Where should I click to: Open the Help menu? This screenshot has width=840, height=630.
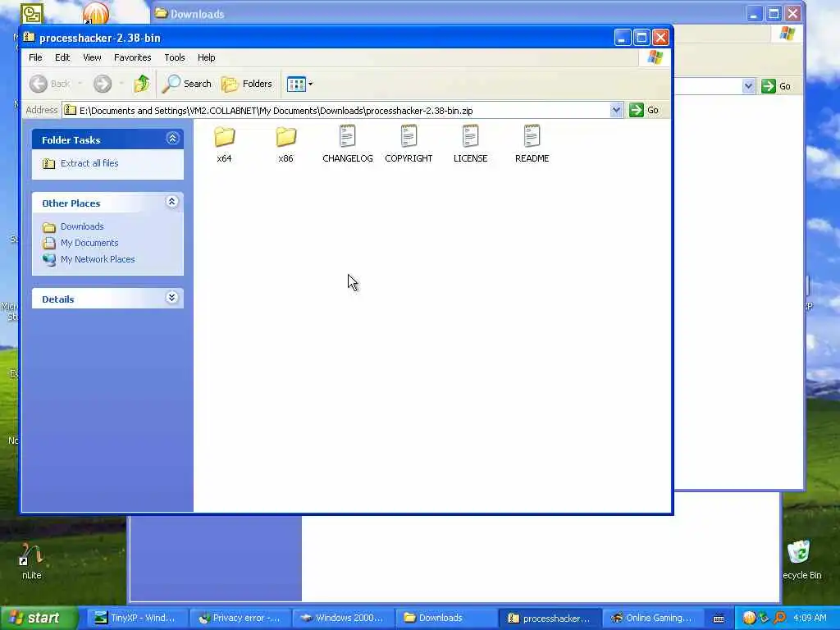206,57
